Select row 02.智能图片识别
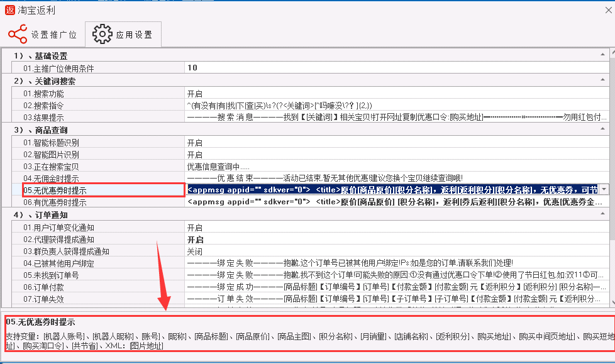Viewport: 615px width, 364px height. pyautogui.click(x=98, y=155)
